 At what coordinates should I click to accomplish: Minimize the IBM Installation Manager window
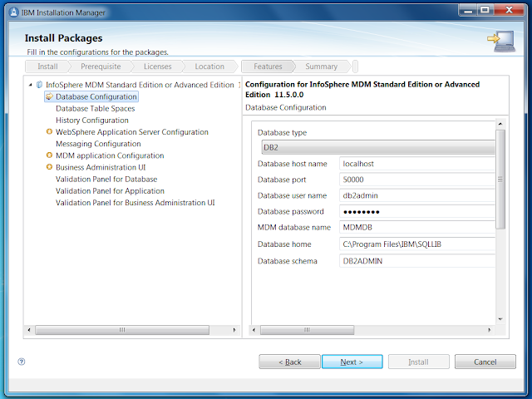[x=468, y=10]
